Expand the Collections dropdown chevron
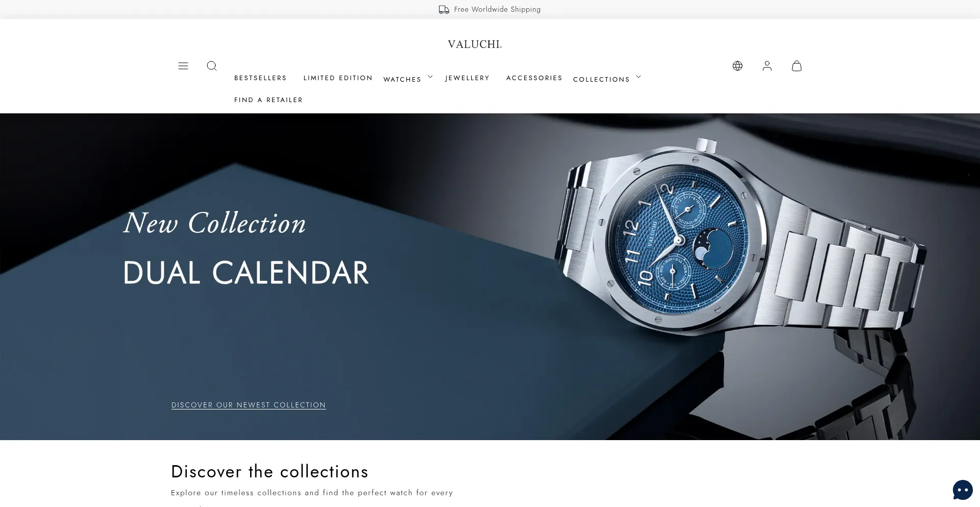The height and width of the screenshot is (507, 980). [639, 77]
